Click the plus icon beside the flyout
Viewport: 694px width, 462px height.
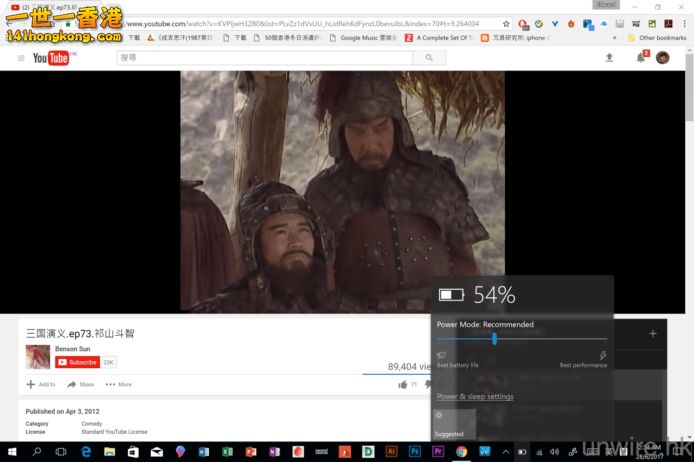(653, 334)
